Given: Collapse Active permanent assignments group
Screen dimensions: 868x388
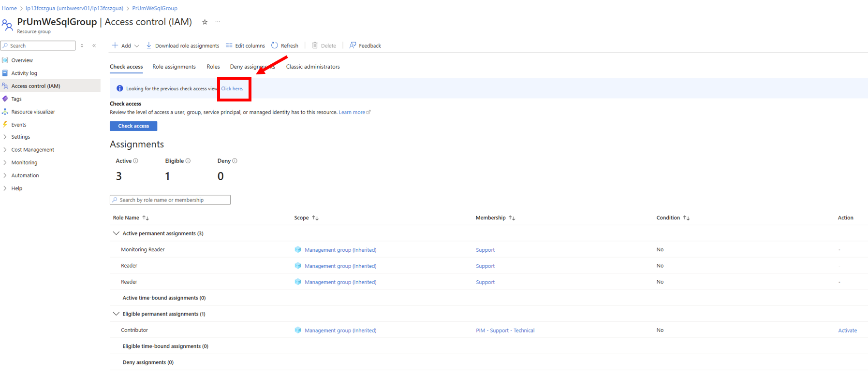Looking at the screenshot, I should pyautogui.click(x=116, y=233).
